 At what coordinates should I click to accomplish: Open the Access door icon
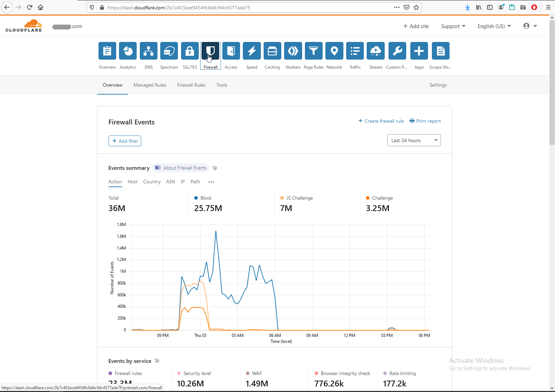(x=231, y=51)
